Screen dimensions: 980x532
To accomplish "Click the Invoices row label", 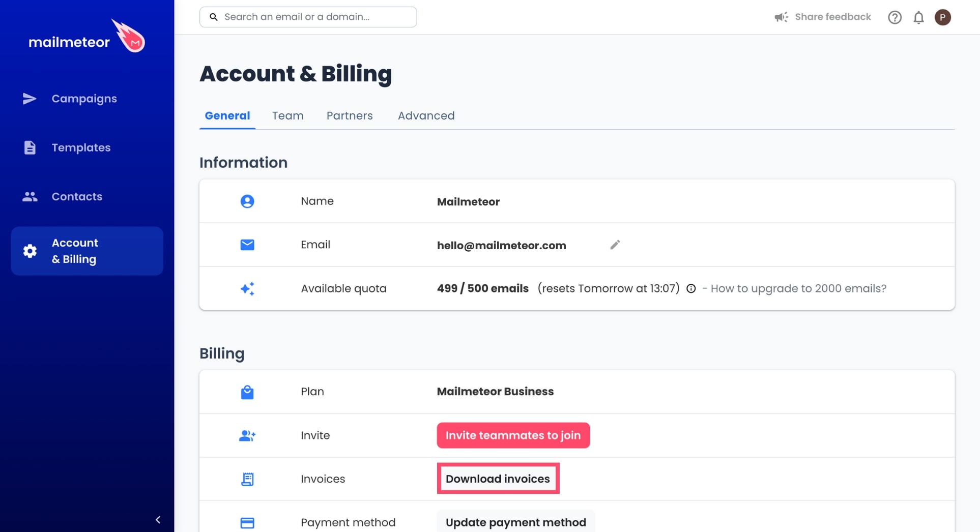I will 323,479.
